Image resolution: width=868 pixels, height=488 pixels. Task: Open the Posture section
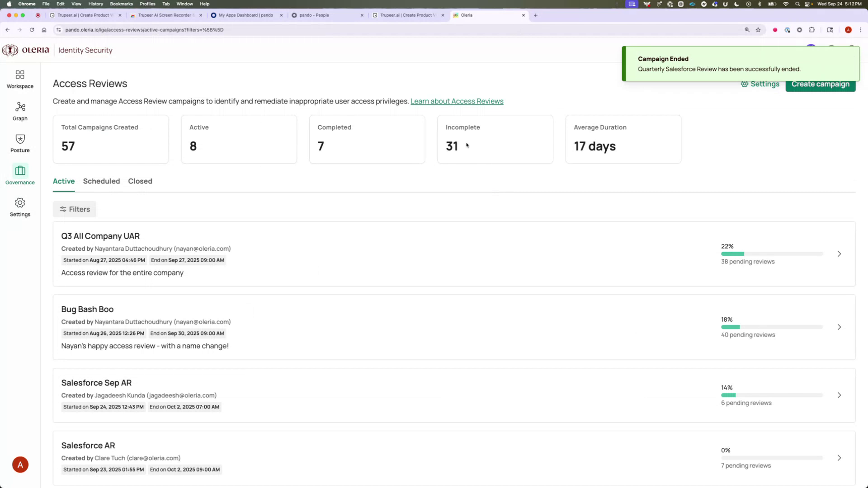[x=19, y=143]
